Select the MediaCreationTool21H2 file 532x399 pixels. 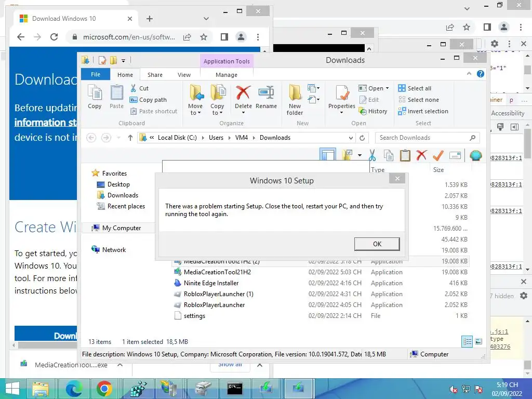(x=321, y=272)
